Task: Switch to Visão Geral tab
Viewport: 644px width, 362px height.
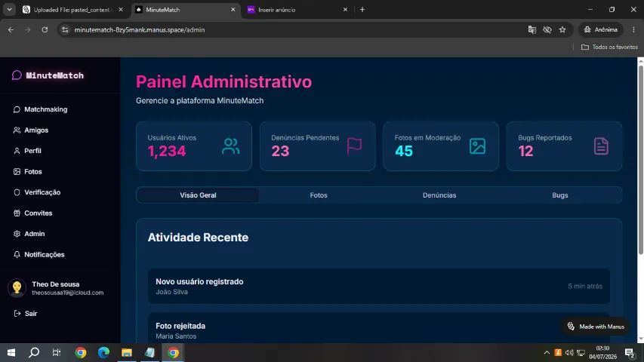Action: (198, 195)
